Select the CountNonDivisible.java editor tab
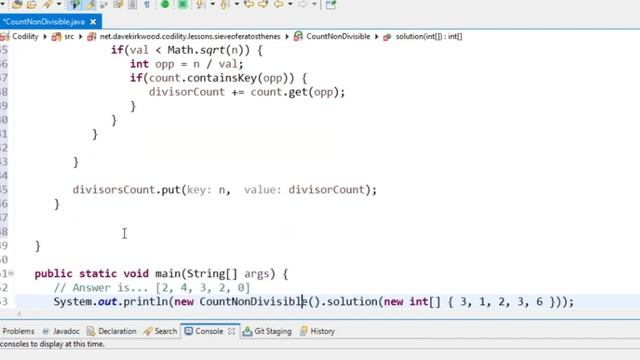 (x=44, y=22)
